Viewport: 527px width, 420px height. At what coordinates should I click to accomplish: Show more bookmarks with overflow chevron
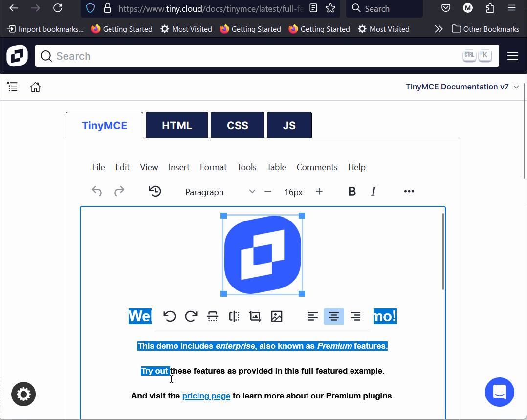pos(439,29)
